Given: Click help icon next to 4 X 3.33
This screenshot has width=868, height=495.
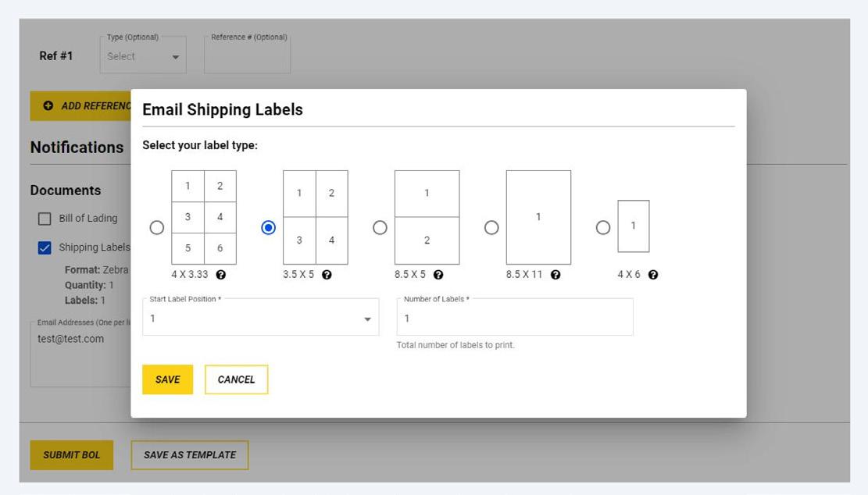Looking at the screenshot, I should tap(221, 275).
